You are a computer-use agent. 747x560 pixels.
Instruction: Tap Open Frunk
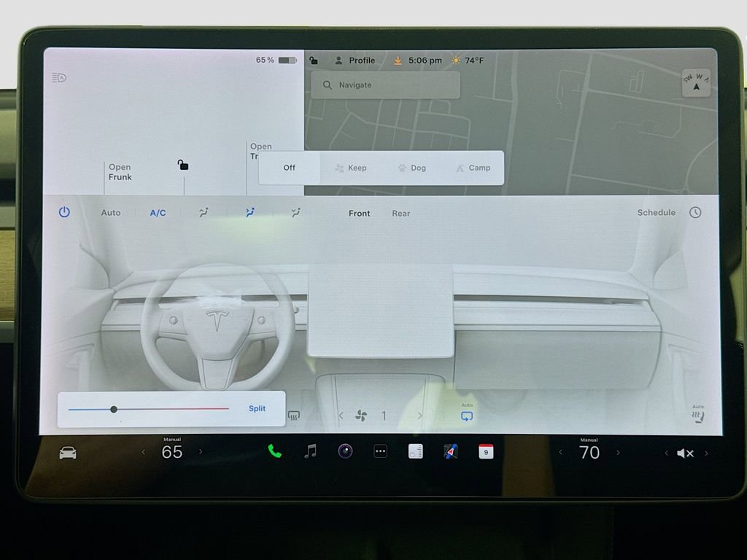pos(120,172)
